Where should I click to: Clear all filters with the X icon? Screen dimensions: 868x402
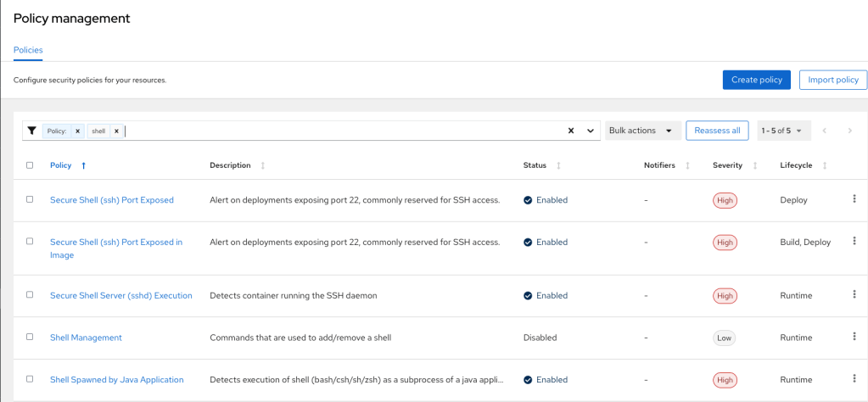[570, 131]
